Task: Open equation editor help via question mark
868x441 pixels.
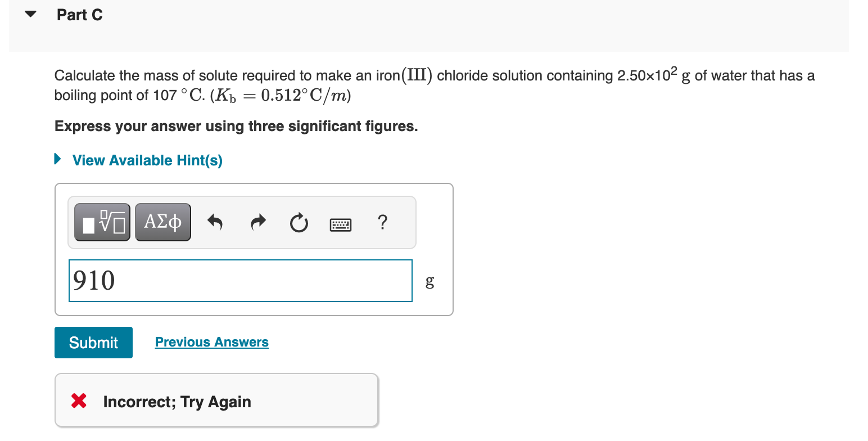Action: [x=382, y=223]
